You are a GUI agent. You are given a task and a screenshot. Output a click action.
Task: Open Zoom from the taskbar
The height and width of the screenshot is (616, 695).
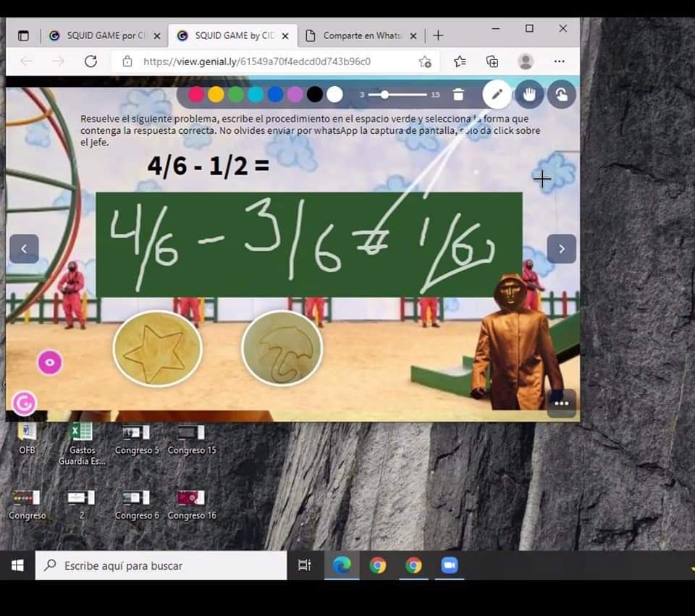click(x=449, y=565)
